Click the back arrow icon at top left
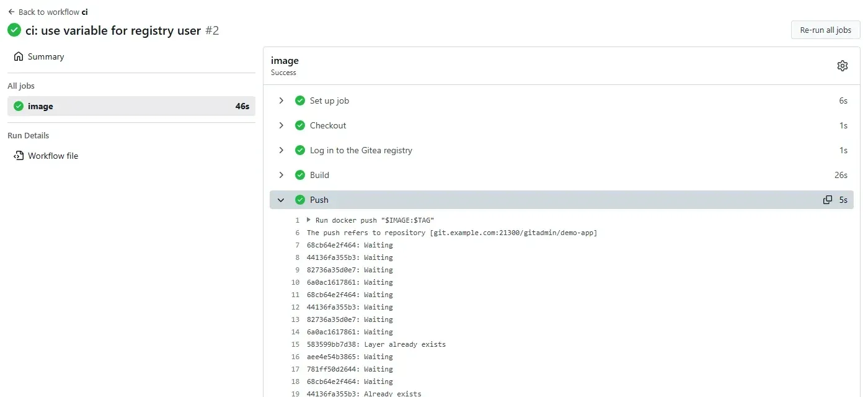Screen dimensions: 868x397 (11, 12)
